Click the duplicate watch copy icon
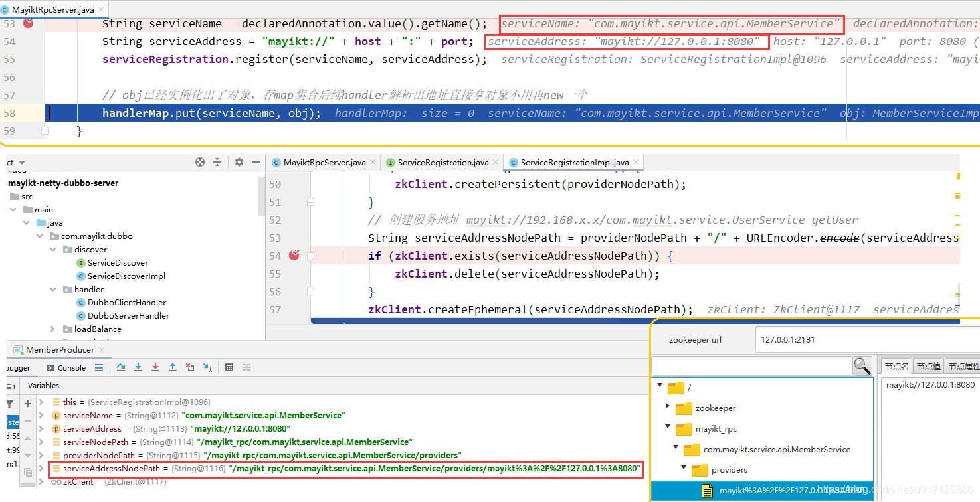Viewport: 980px width, 502px height. click(x=28, y=473)
